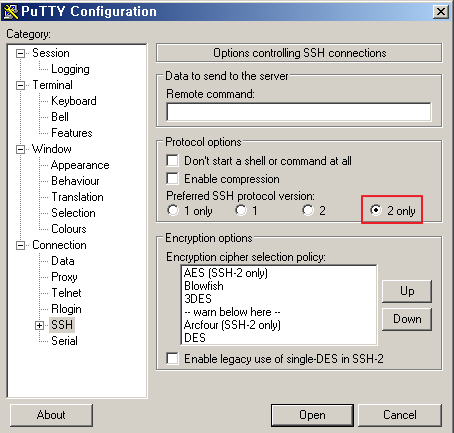Open Keyboard settings category

click(74, 101)
